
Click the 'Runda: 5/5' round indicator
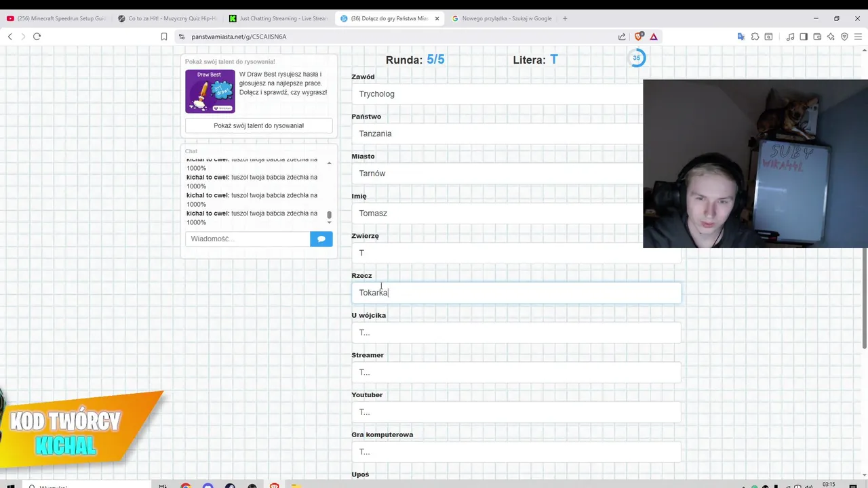coord(415,60)
